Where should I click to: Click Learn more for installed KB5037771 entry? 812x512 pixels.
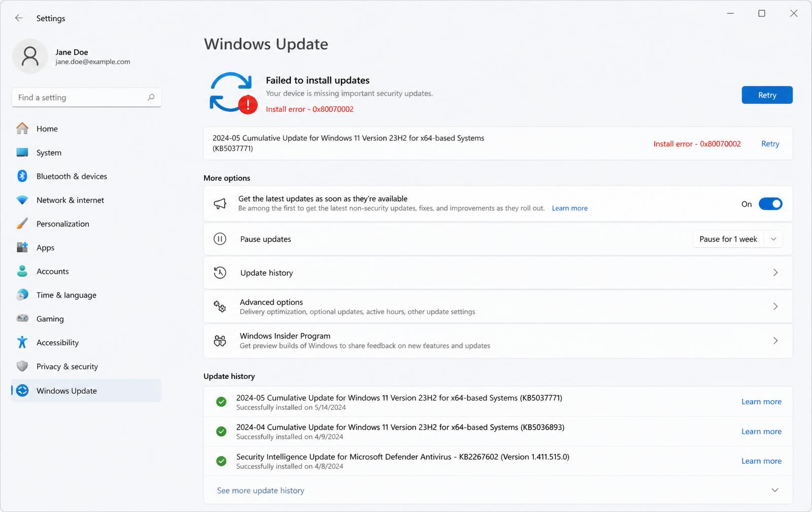click(x=761, y=401)
